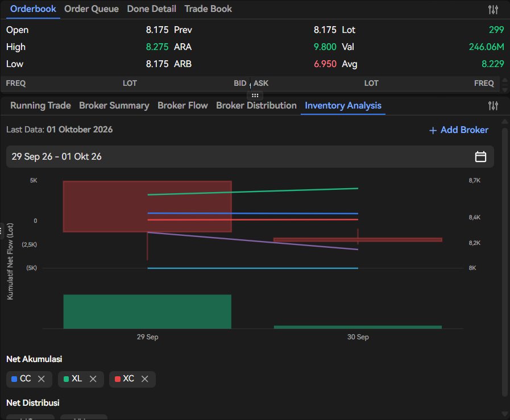
Task: Click the CC broker chip label
Action: [x=26, y=379]
